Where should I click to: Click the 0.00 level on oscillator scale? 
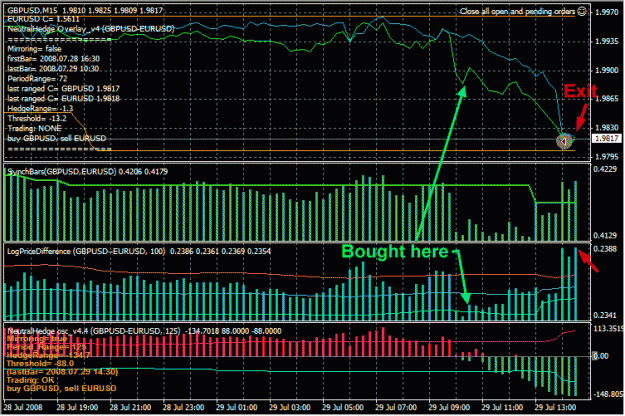click(x=601, y=356)
